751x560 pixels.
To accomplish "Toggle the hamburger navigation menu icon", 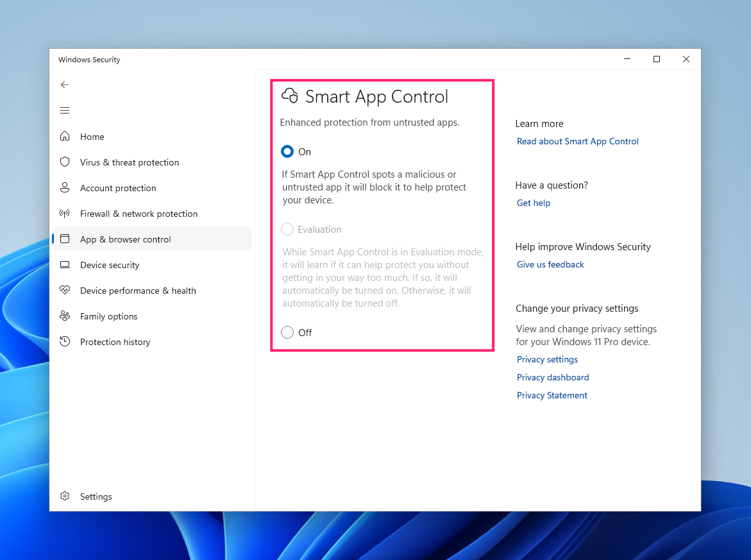I will (x=65, y=111).
